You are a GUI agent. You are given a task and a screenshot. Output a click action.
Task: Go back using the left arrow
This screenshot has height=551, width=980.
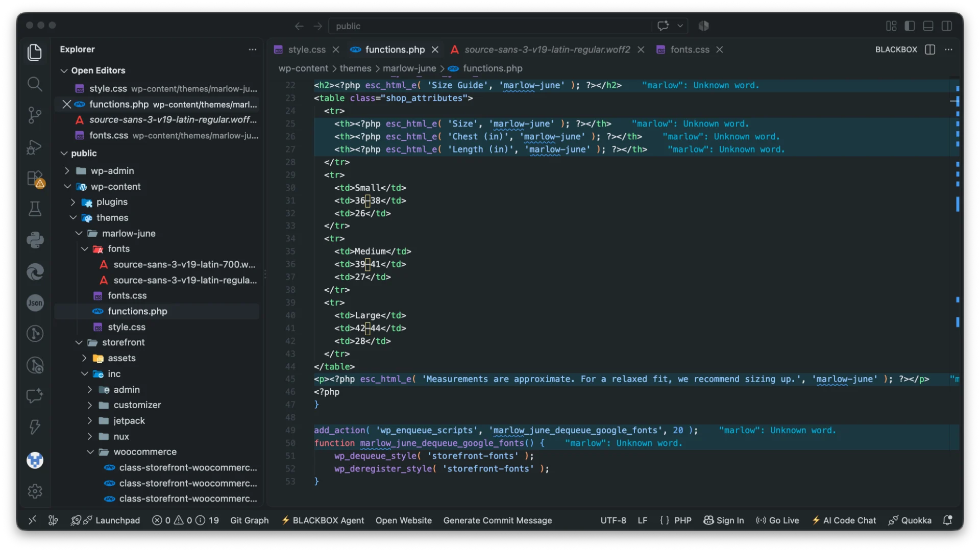click(x=299, y=26)
